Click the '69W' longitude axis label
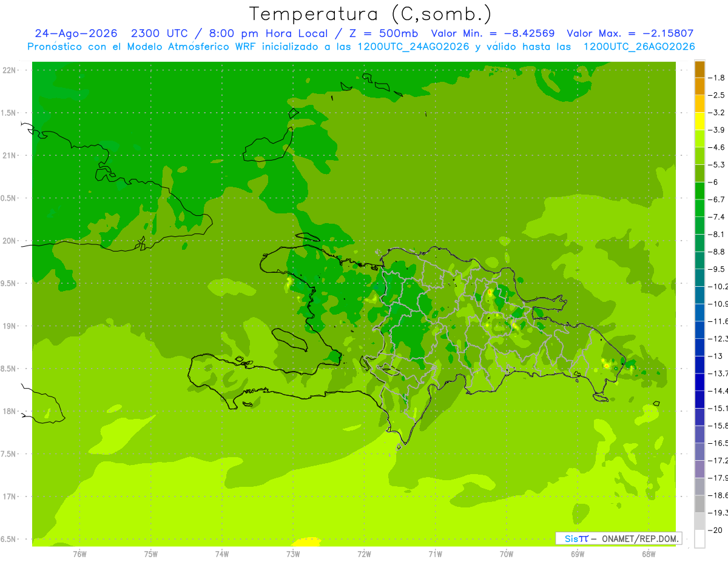Image resolution: width=728 pixels, height=562 pixels. [x=578, y=554]
